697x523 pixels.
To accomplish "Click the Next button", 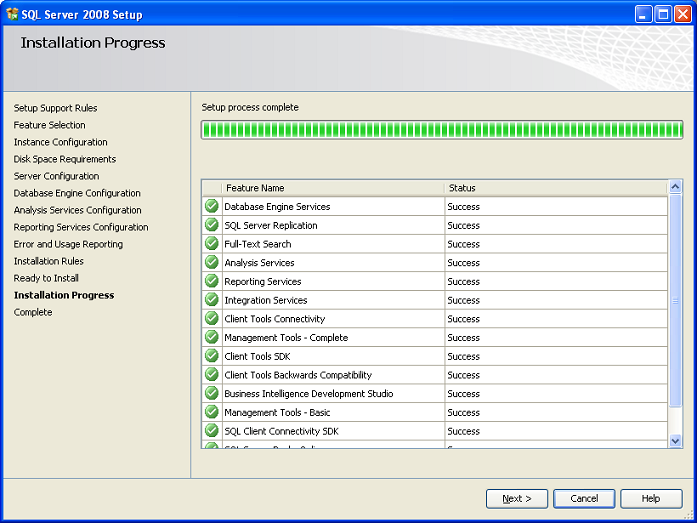I will click(x=517, y=499).
